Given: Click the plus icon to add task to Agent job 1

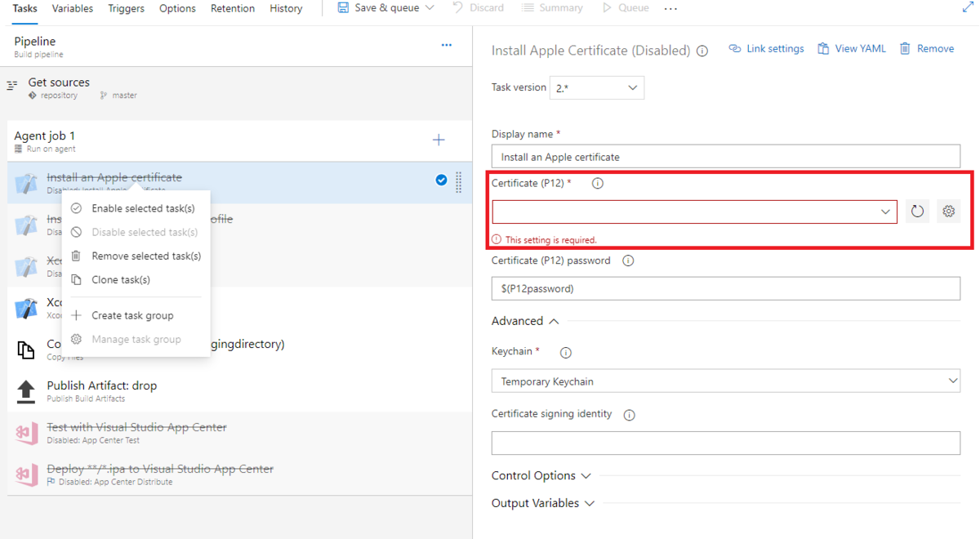Looking at the screenshot, I should click(439, 140).
